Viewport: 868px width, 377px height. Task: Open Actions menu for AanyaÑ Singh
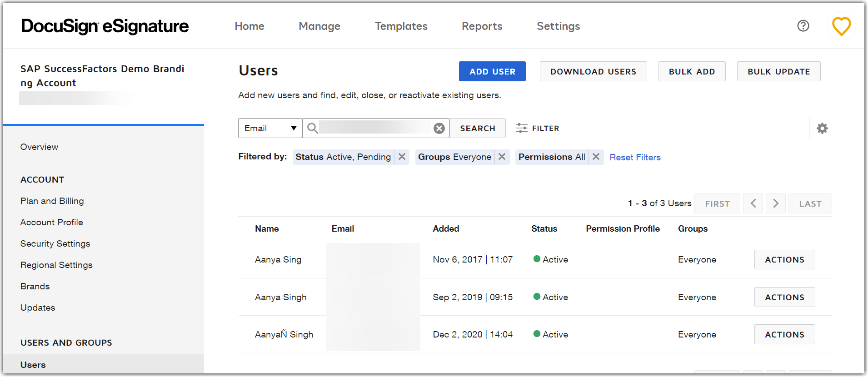click(x=784, y=334)
